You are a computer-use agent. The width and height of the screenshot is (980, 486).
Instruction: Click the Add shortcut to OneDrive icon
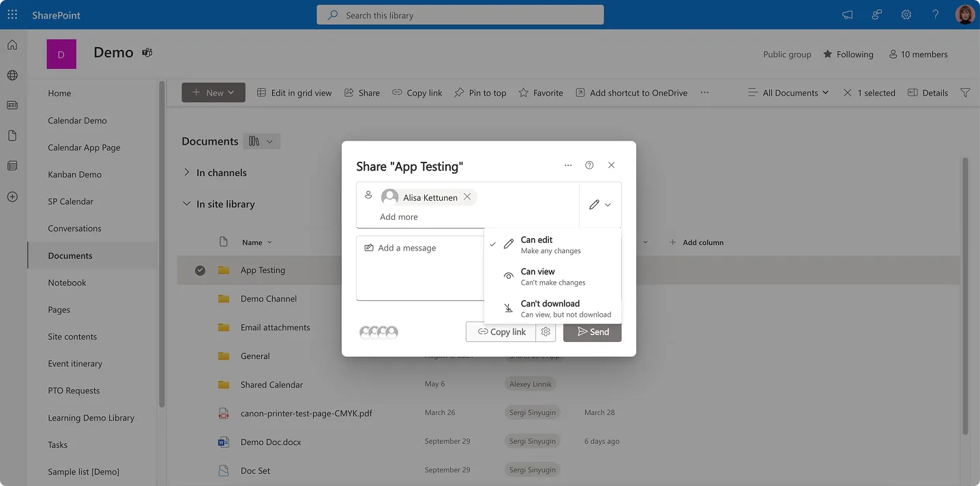(x=580, y=92)
